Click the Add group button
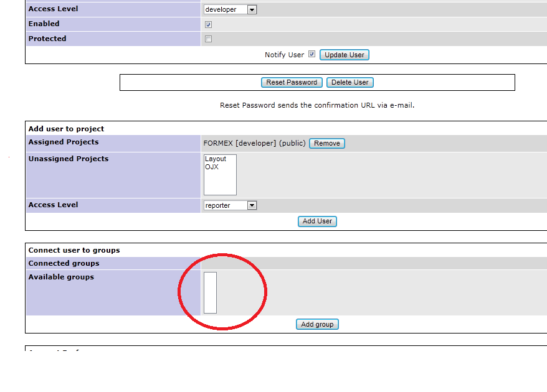The image size is (547, 392). coord(317,324)
